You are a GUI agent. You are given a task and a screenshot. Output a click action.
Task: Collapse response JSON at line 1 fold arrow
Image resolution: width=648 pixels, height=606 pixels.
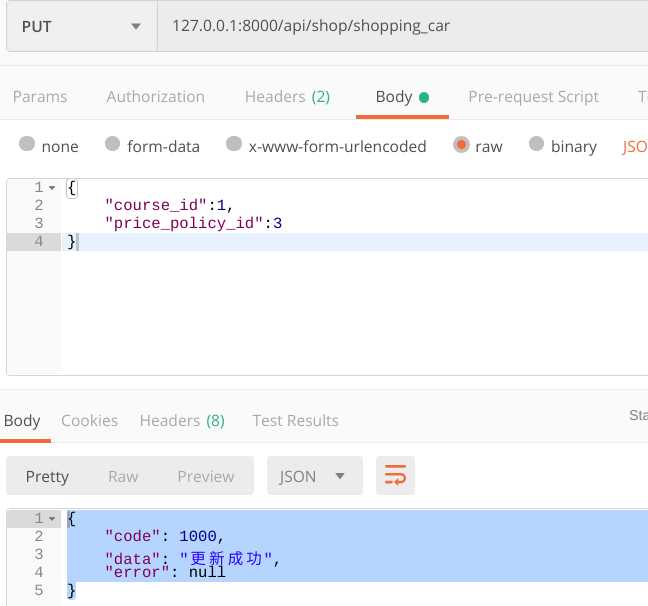52,518
